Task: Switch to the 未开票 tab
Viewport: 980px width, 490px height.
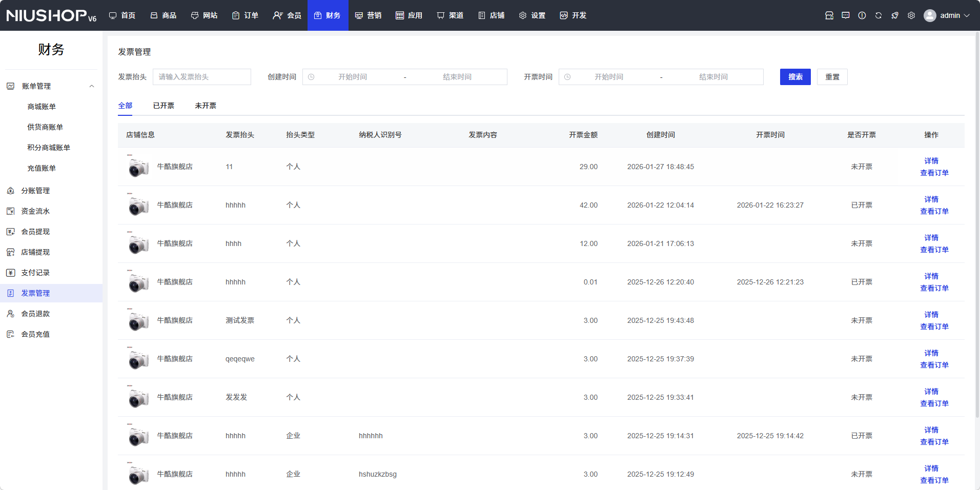Action: pos(206,106)
